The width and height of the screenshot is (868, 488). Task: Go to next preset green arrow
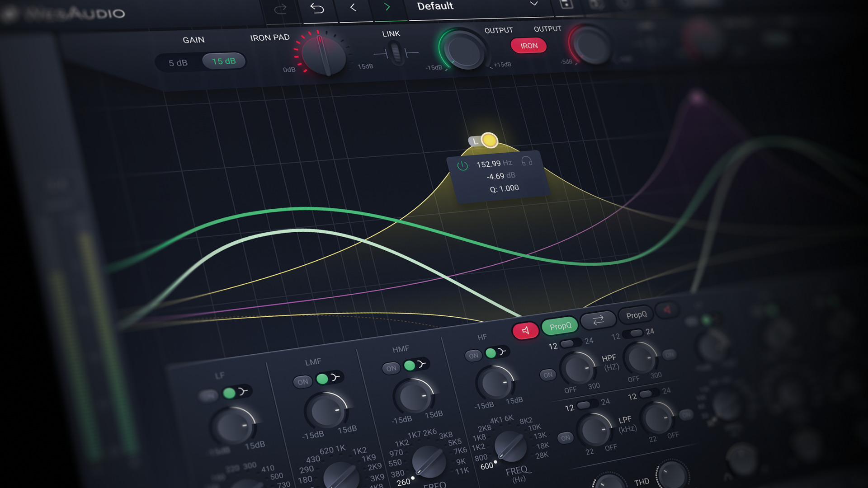click(x=387, y=7)
